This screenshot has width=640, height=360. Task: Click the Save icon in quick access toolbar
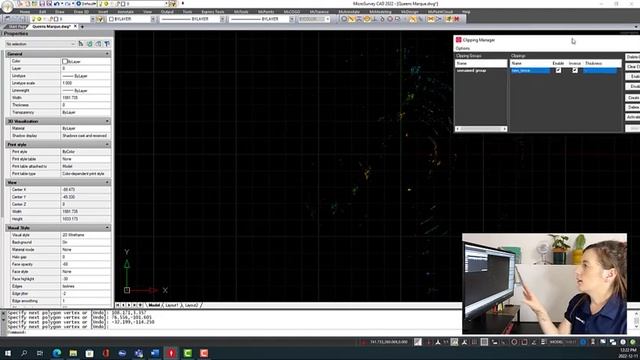pos(42,4)
